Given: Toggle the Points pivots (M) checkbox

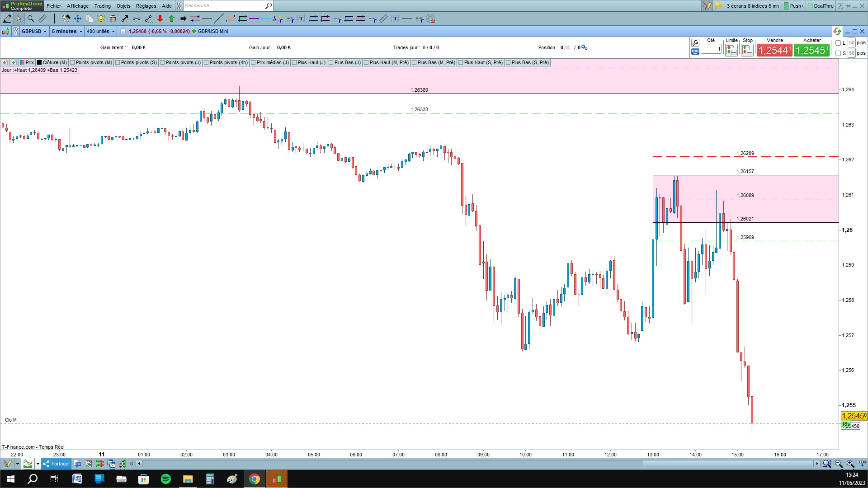Looking at the screenshot, I should (x=72, y=62).
